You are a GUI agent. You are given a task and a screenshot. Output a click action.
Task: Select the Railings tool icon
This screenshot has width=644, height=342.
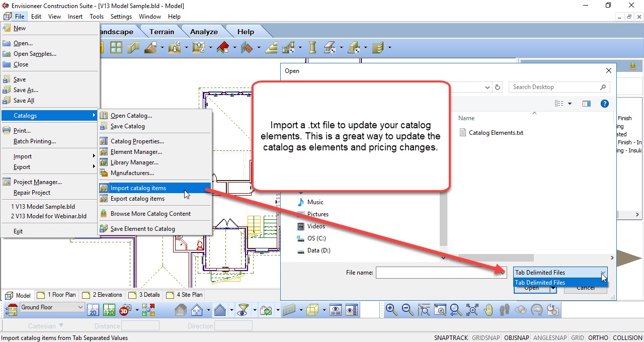(x=288, y=48)
